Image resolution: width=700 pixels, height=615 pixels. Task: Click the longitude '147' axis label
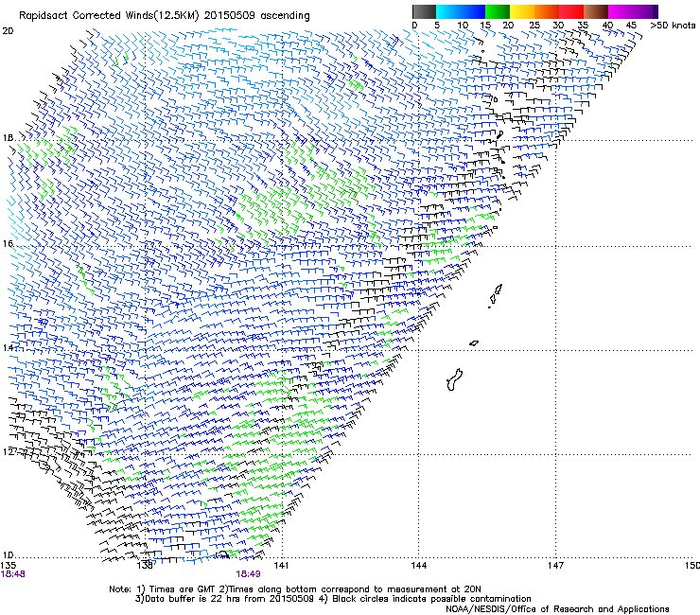click(x=555, y=566)
